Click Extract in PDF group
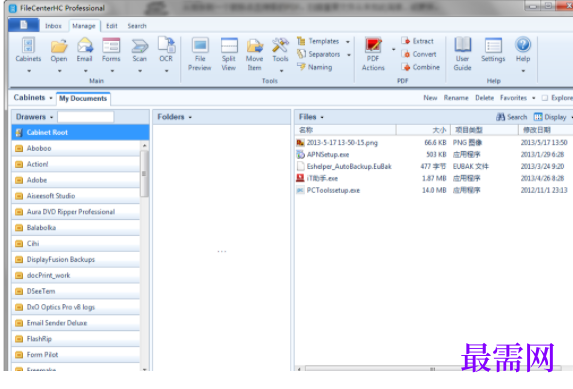Image resolution: width=573 pixels, height=389 pixels. pos(418,41)
